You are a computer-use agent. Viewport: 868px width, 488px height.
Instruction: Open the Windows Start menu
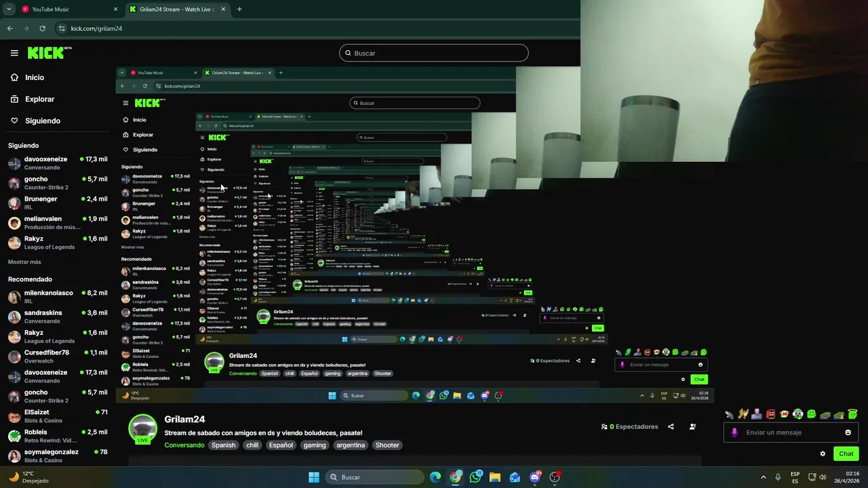pyautogui.click(x=314, y=477)
